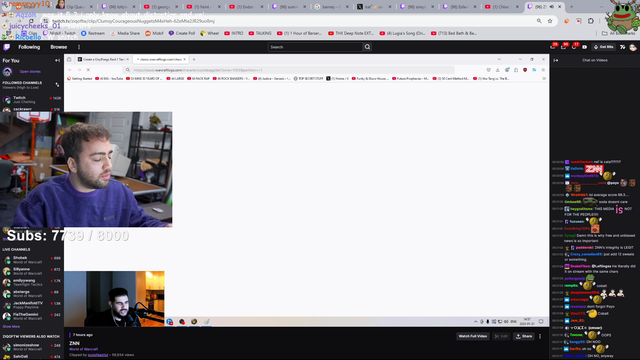The height and width of the screenshot is (360, 640).
Task: Open the Media Share bookmark
Action: [125, 33]
